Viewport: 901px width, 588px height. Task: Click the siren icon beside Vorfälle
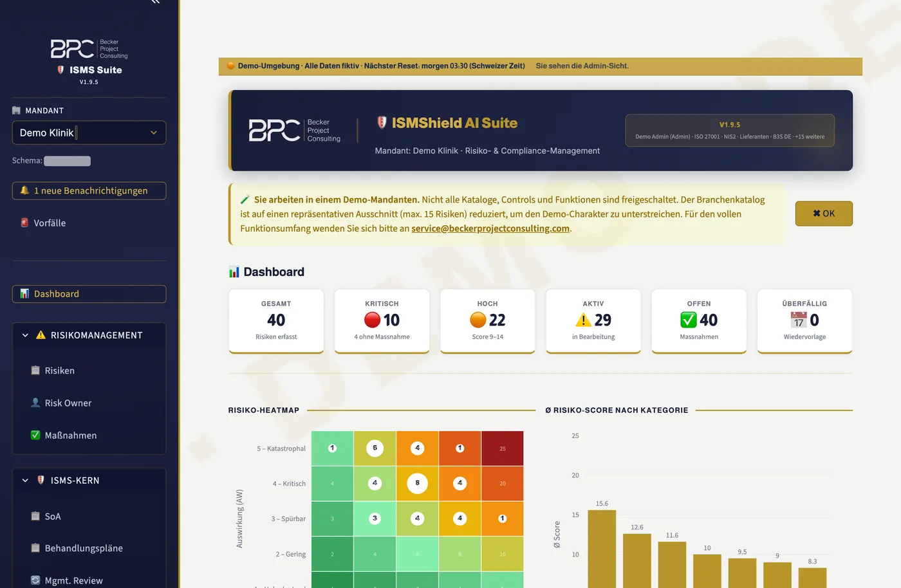pyautogui.click(x=24, y=223)
